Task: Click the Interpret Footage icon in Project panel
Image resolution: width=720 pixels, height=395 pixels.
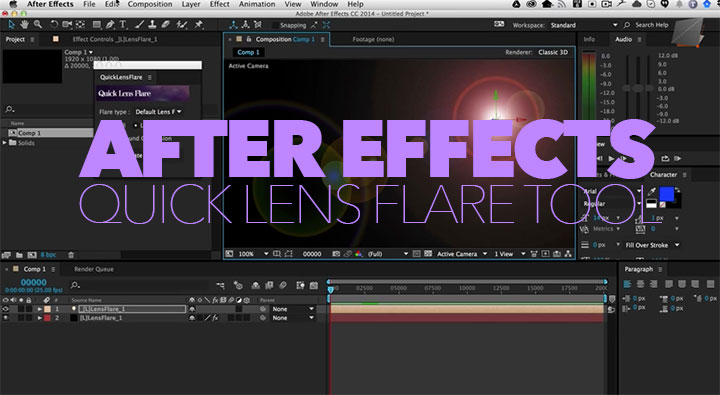Action: pos(6,255)
